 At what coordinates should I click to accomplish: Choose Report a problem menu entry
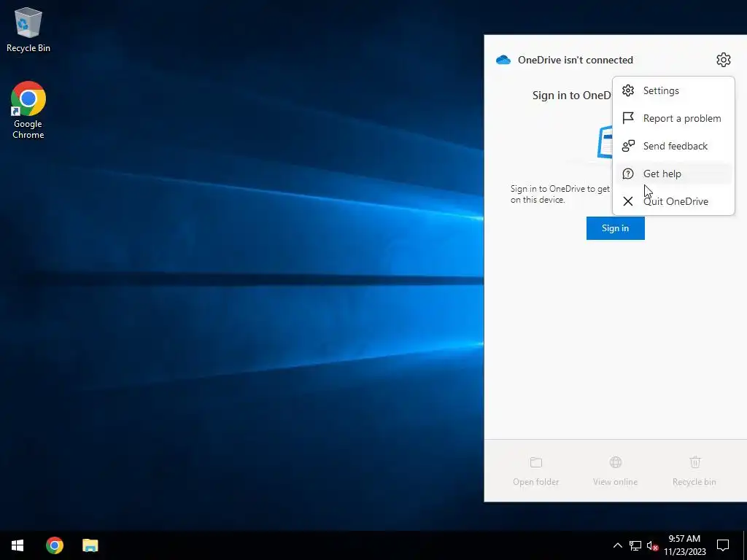tap(673, 118)
